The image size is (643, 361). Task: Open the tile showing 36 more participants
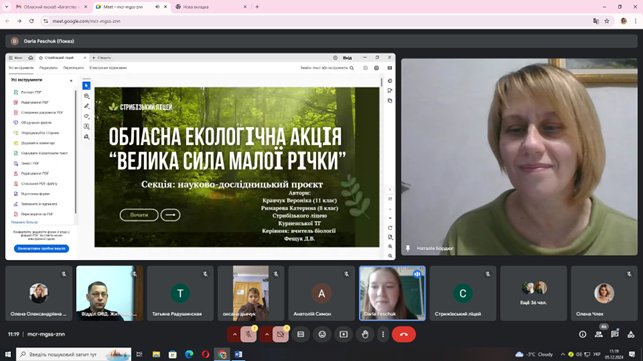click(534, 293)
